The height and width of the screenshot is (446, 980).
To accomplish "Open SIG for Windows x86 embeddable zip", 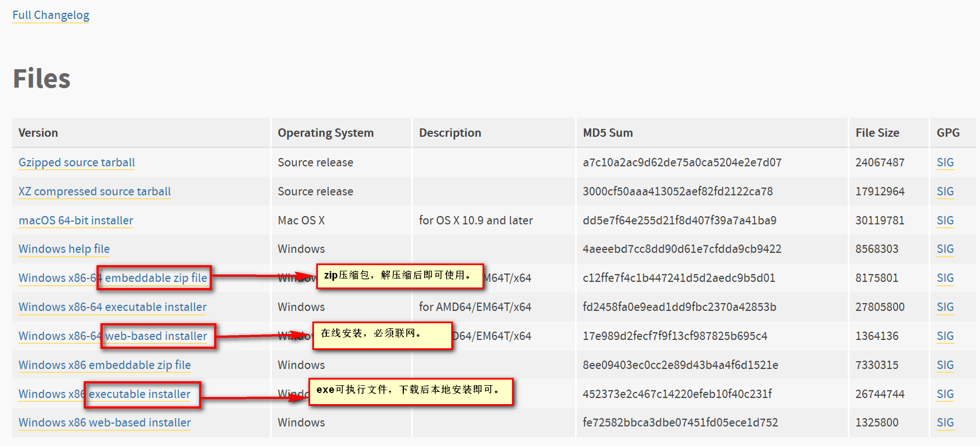I will 945,365.
